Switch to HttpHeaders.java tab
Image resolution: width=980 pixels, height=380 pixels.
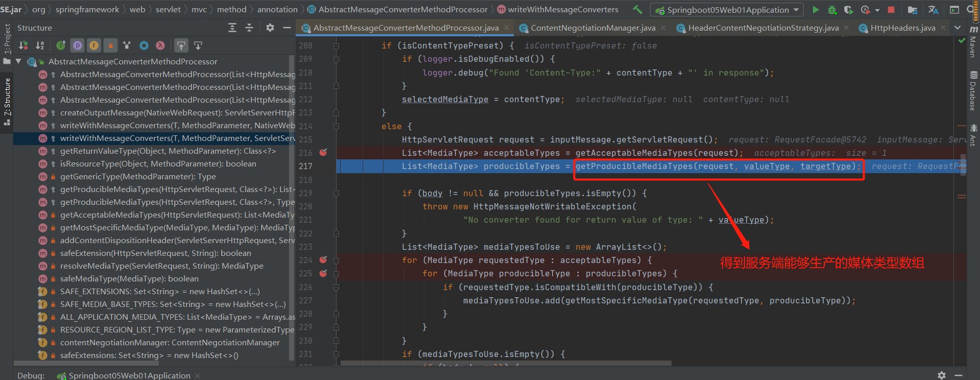coord(903,28)
